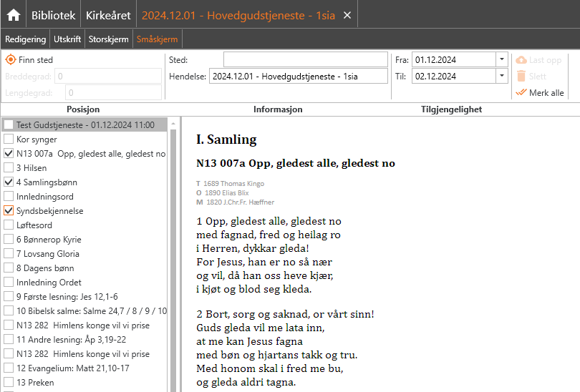Check the Kor synger checkbox

[9, 139]
